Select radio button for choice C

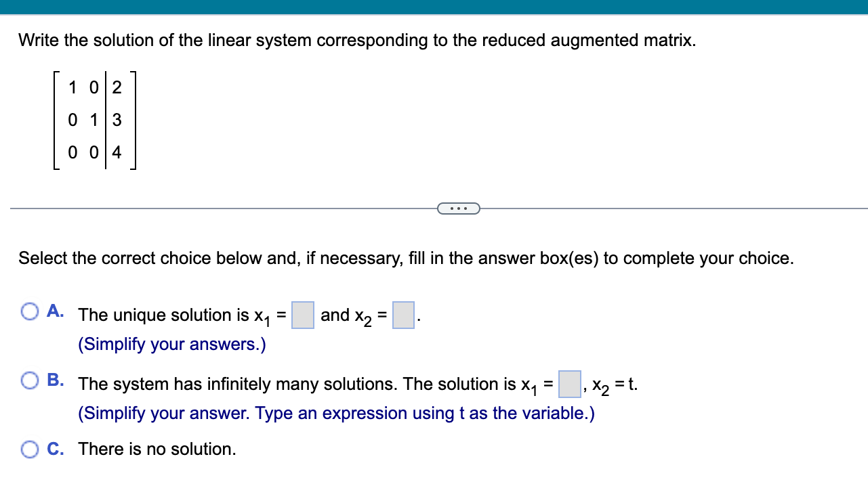[30, 449]
